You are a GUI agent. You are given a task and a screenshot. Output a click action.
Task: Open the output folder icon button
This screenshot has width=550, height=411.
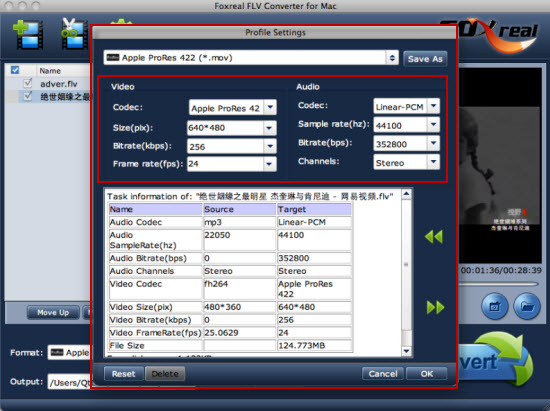[x=527, y=307]
